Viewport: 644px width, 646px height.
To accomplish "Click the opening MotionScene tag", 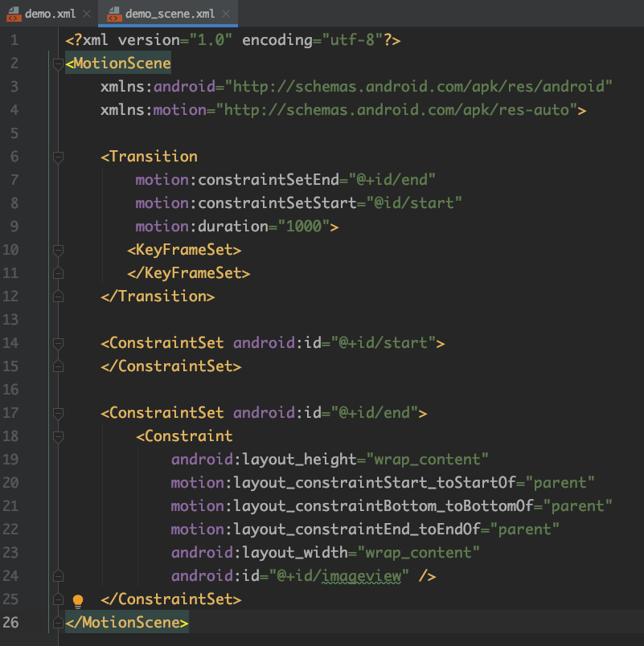I will pos(118,63).
